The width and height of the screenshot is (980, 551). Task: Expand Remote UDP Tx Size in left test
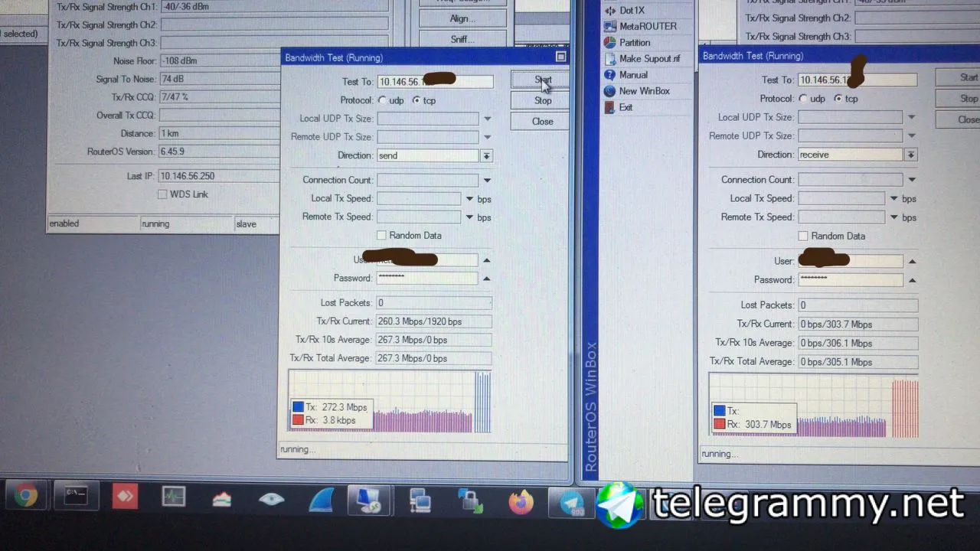[x=487, y=137]
